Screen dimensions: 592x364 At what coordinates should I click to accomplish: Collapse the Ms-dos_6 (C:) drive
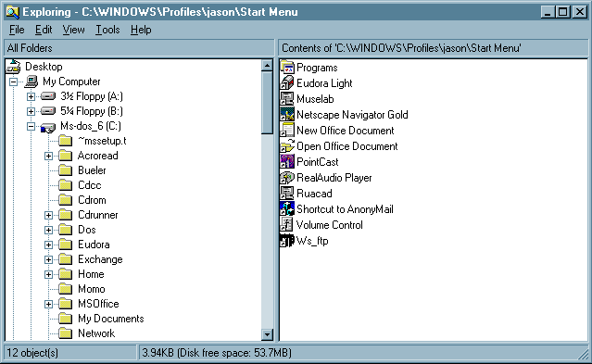pyautogui.click(x=31, y=126)
